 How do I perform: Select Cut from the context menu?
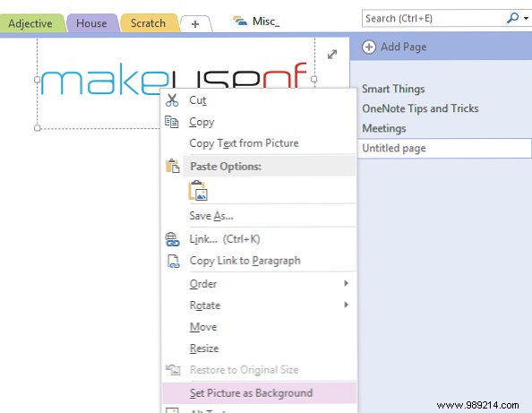259,100
